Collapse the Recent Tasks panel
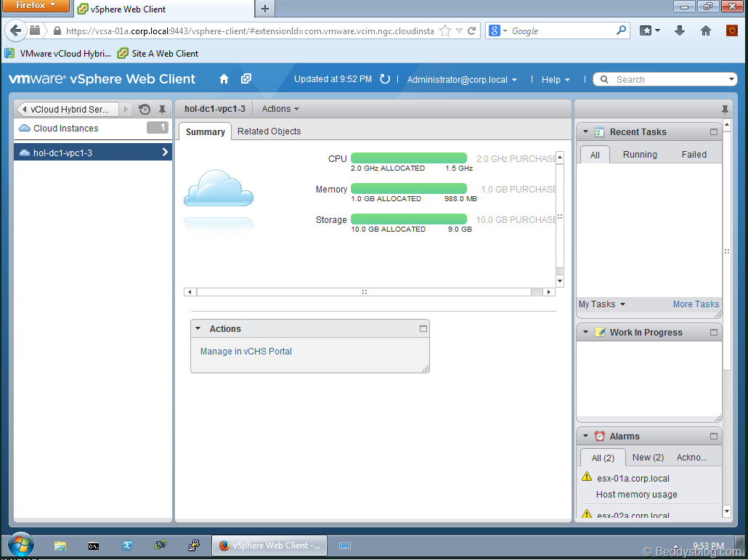This screenshot has height=560, width=748. pos(585,131)
